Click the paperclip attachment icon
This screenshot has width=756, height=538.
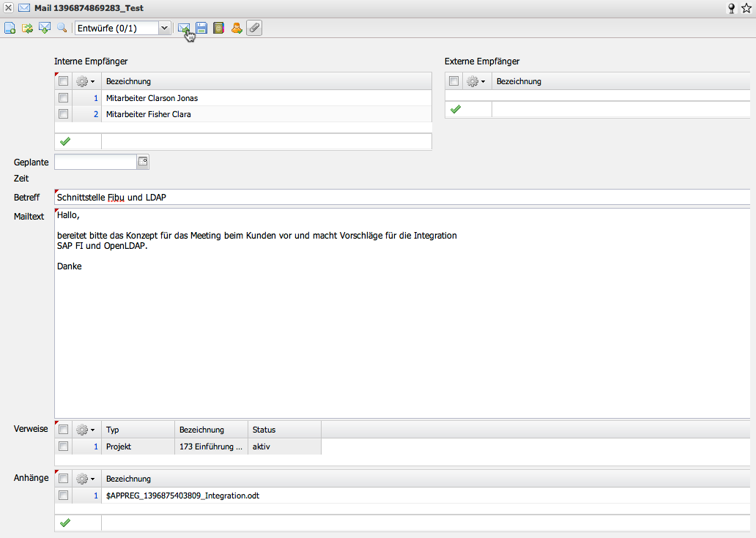point(253,28)
